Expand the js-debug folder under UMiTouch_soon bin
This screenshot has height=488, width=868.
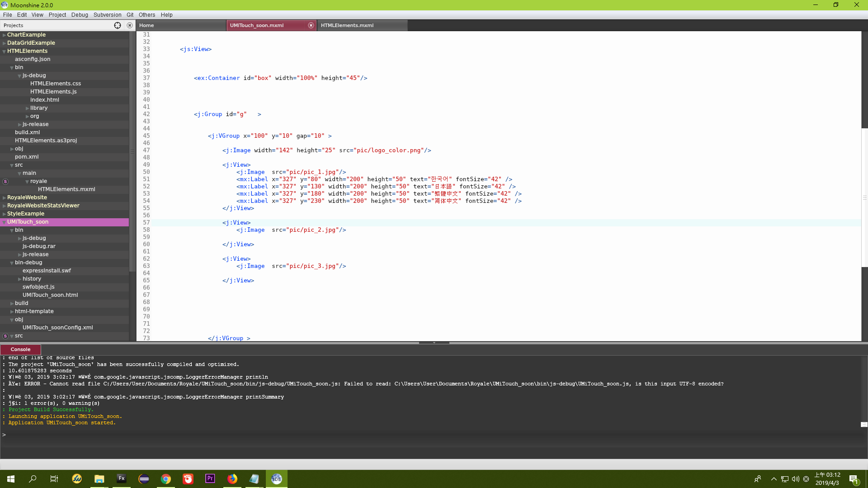[x=18, y=238]
